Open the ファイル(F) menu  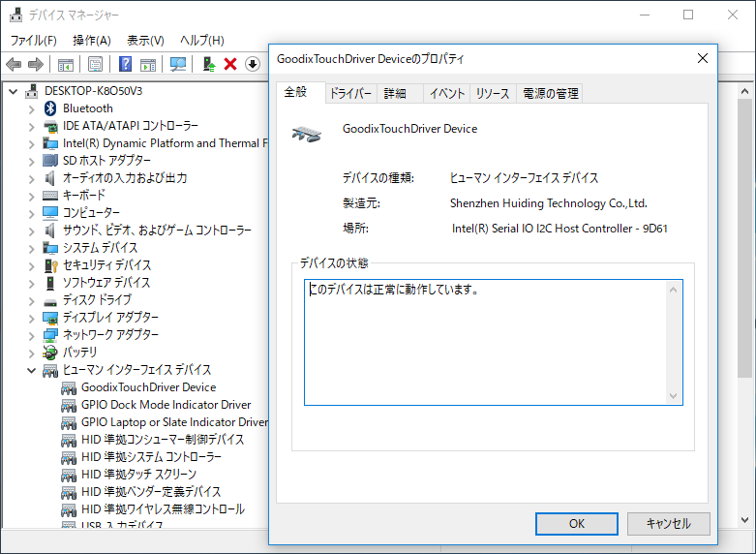(33, 40)
